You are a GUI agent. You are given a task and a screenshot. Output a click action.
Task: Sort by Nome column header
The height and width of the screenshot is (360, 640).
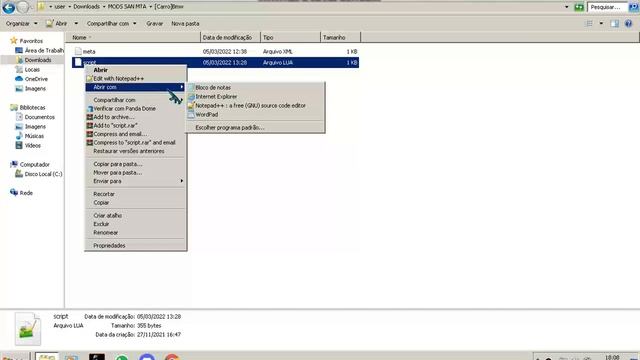tap(133, 38)
